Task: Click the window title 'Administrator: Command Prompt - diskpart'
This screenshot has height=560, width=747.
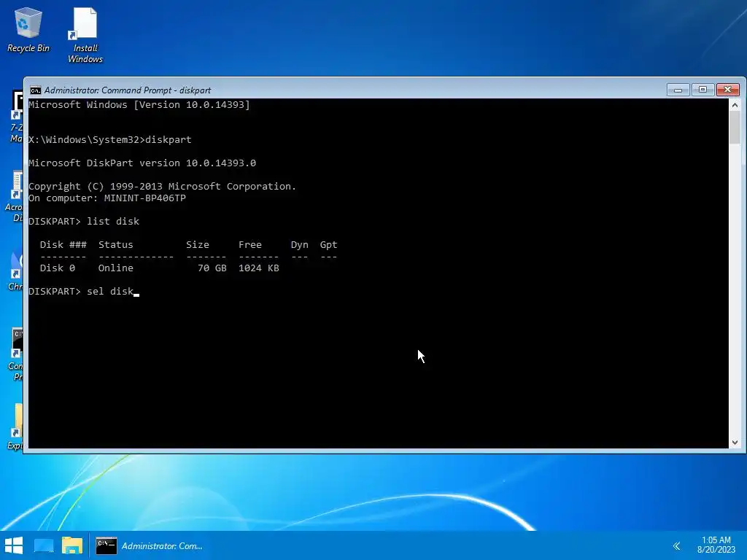Action: pyautogui.click(x=128, y=90)
